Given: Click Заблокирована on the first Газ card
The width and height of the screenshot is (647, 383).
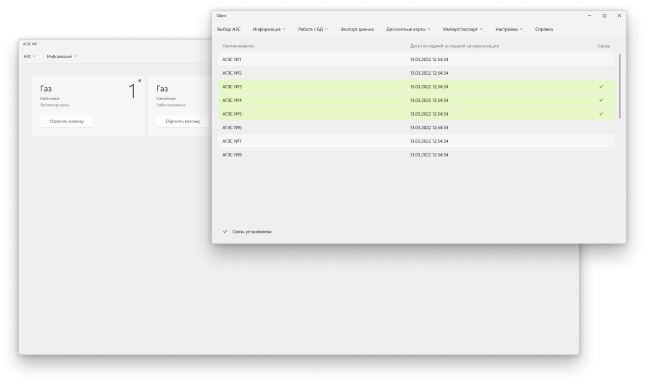Looking at the screenshot, I should (x=54, y=105).
